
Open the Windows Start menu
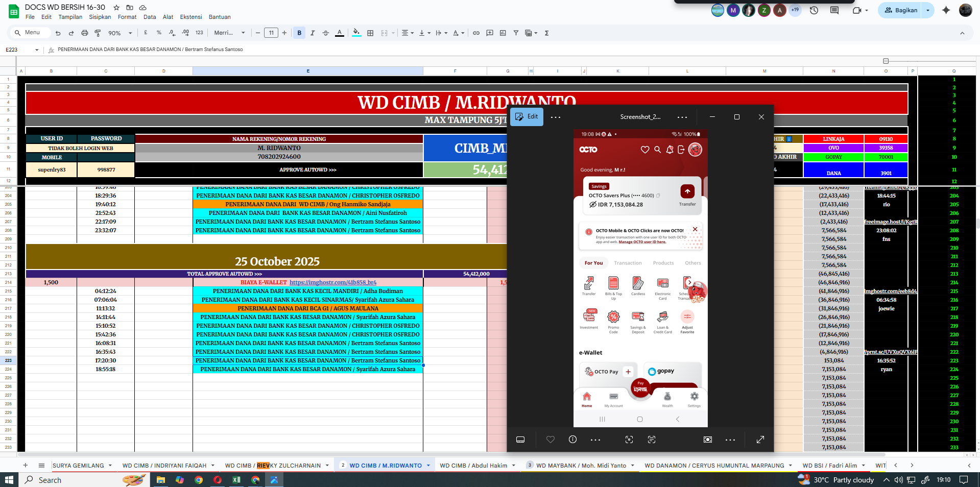(x=9, y=480)
